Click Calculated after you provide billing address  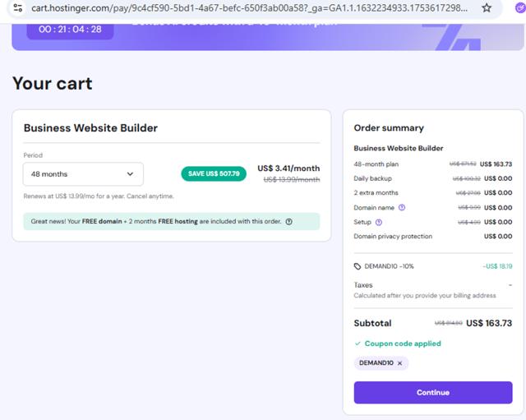(425, 296)
